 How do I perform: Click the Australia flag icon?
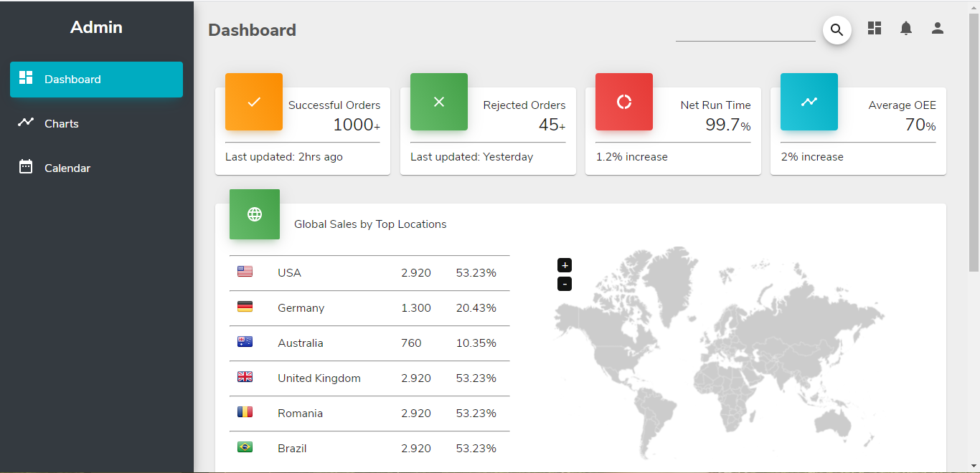(x=245, y=342)
